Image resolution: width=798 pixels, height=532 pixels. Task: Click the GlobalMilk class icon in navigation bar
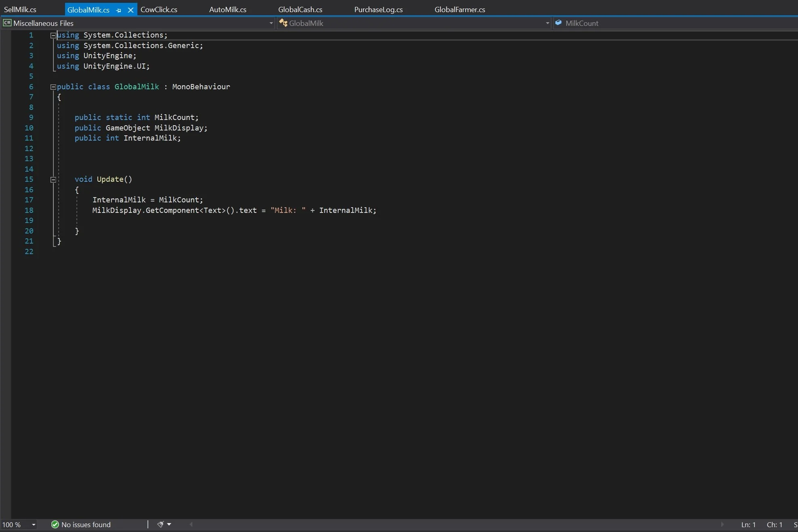pyautogui.click(x=284, y=23)
